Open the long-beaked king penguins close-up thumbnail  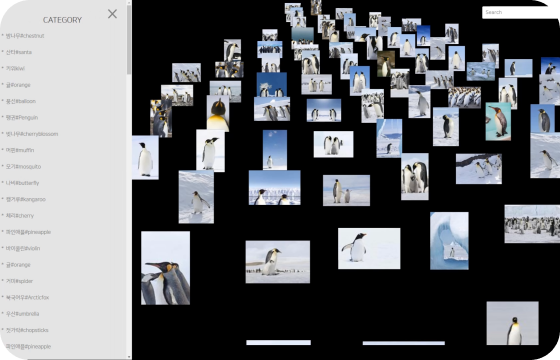tap(165, 268)
